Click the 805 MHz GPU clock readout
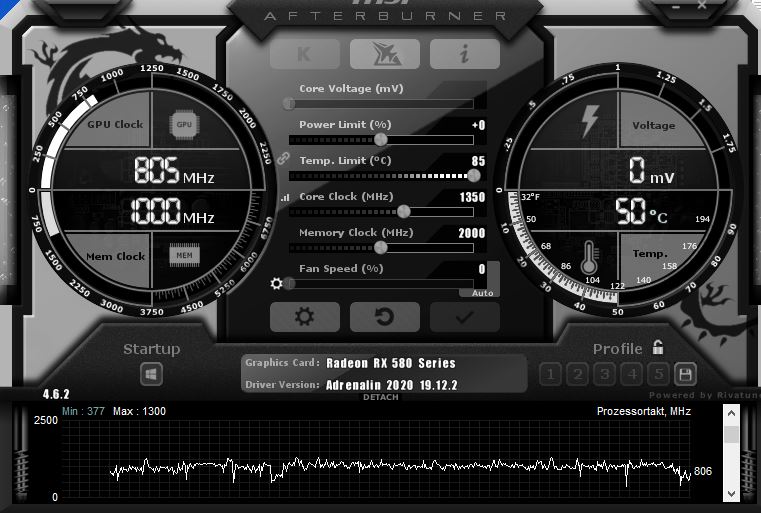 coord(174,170)
